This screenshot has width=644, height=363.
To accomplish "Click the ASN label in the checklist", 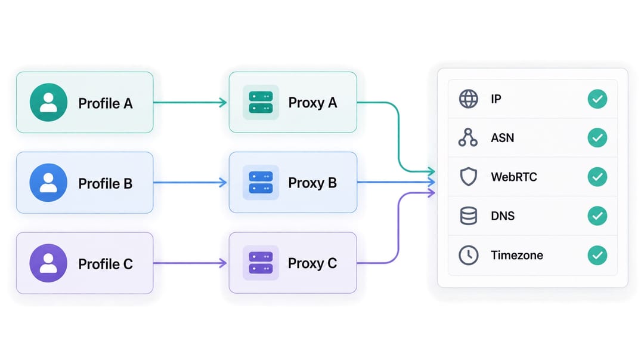I will point(502,138).
